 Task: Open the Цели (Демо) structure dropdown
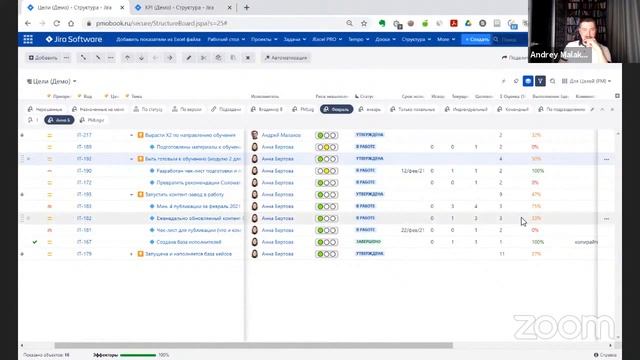[51, 81]
